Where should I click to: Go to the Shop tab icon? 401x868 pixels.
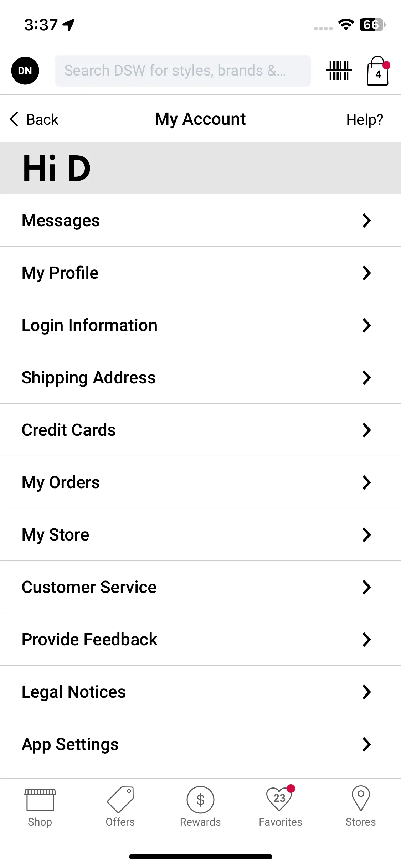[40, 800]
